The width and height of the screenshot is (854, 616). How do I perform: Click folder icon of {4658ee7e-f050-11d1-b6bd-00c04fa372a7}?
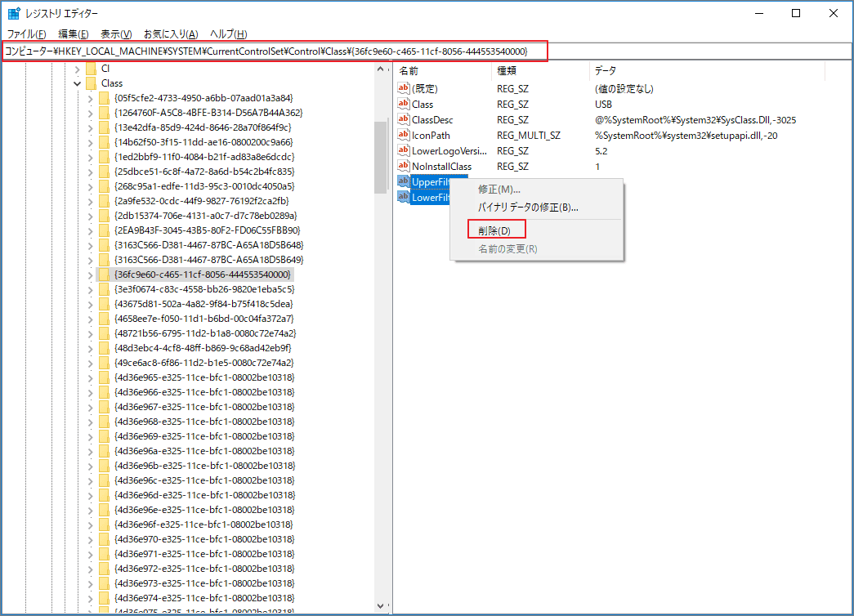click(104, 319)
